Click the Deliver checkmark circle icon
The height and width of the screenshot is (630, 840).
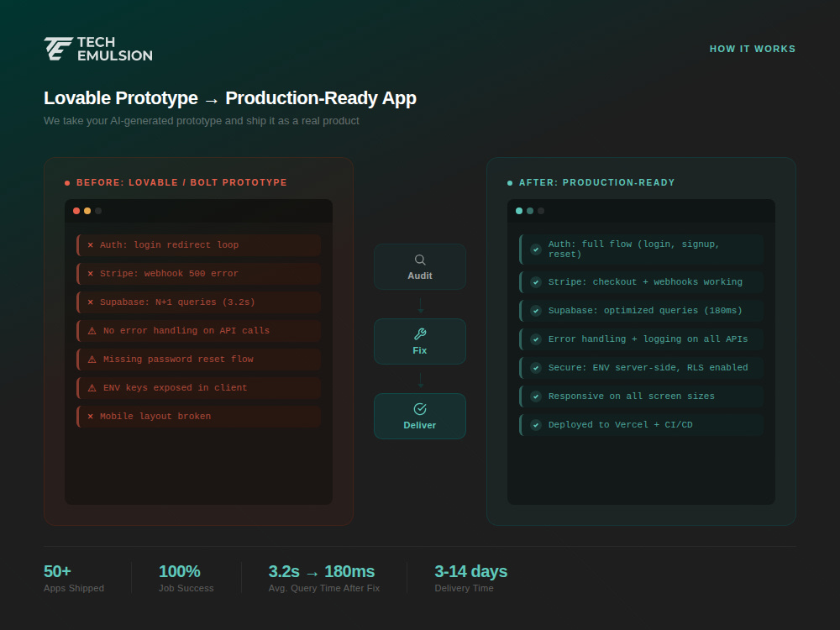pos(420,409)
